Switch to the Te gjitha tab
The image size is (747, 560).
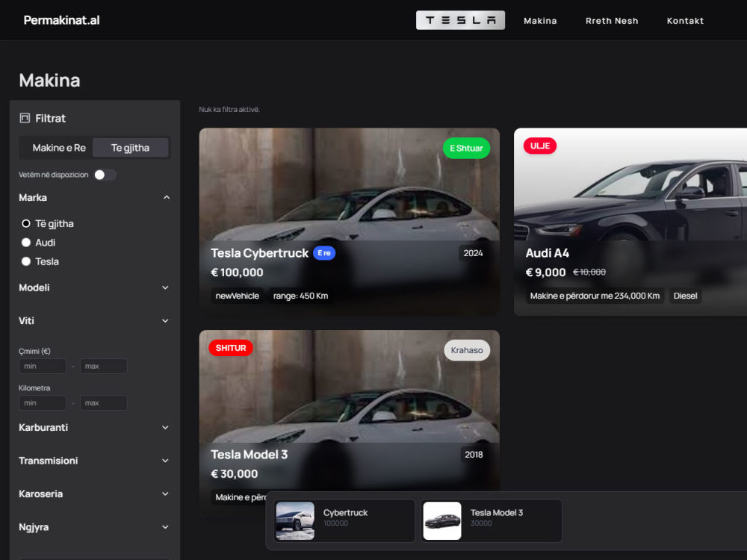[x=130, y=148]
